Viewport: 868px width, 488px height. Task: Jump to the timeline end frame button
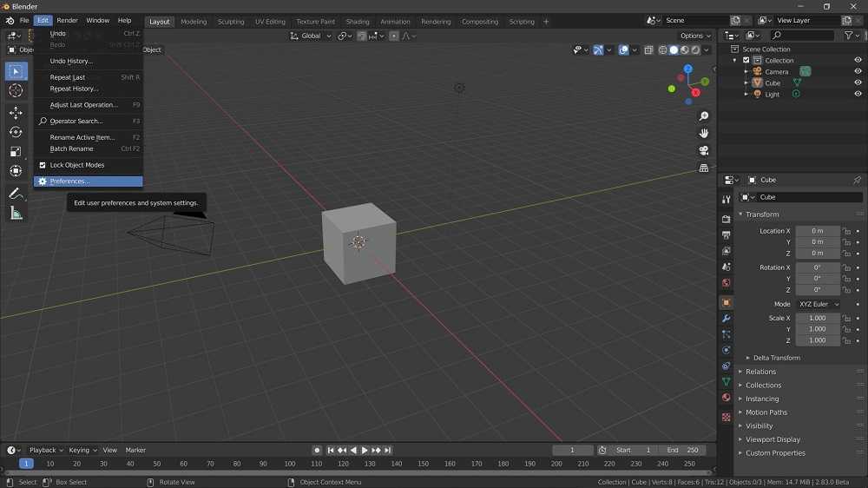click(x=388, y=451)
